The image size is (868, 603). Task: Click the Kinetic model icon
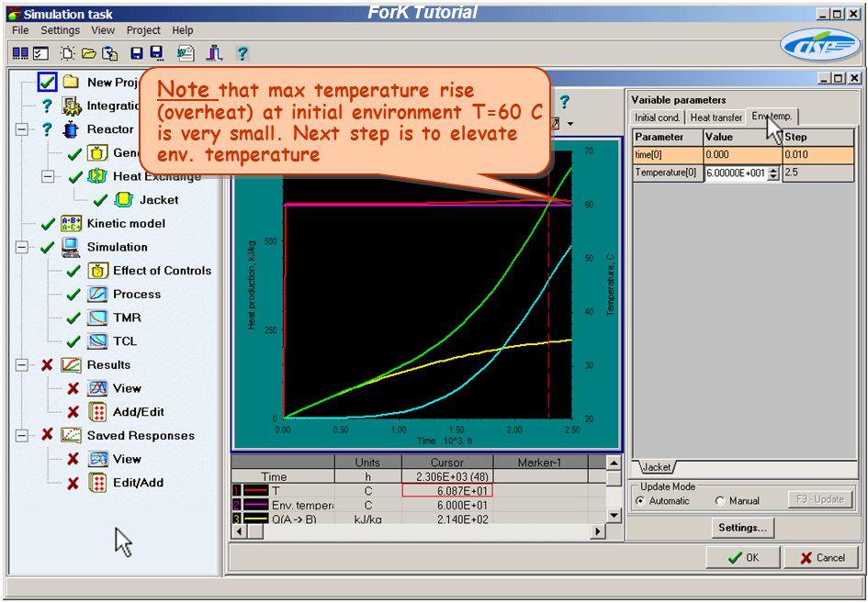71,224
